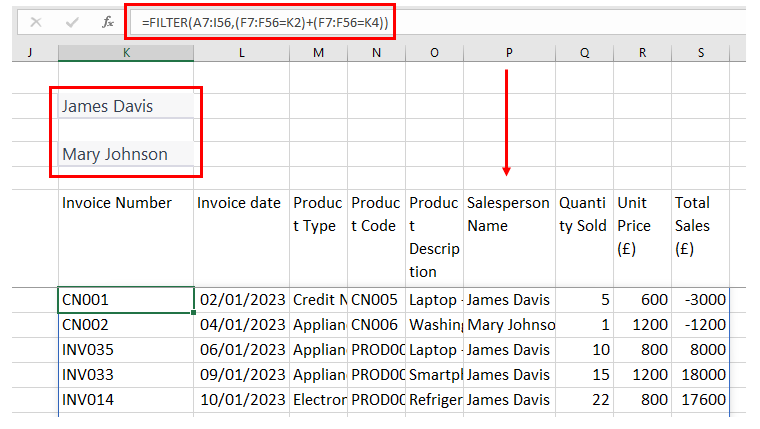Click the Enter checkmark formula bar icon
Screen dimensions: 760x429
coord(71,21)
